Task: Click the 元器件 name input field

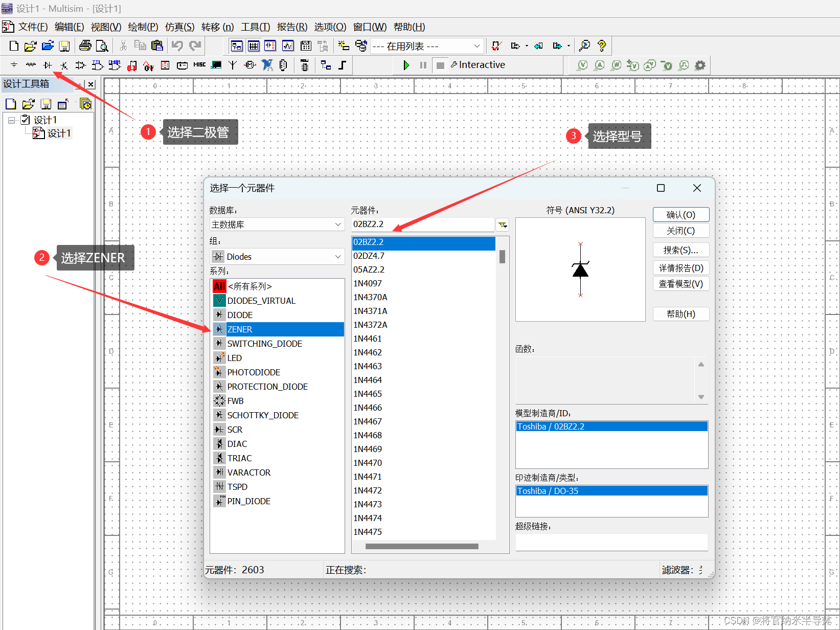Action: coord(422,224)
